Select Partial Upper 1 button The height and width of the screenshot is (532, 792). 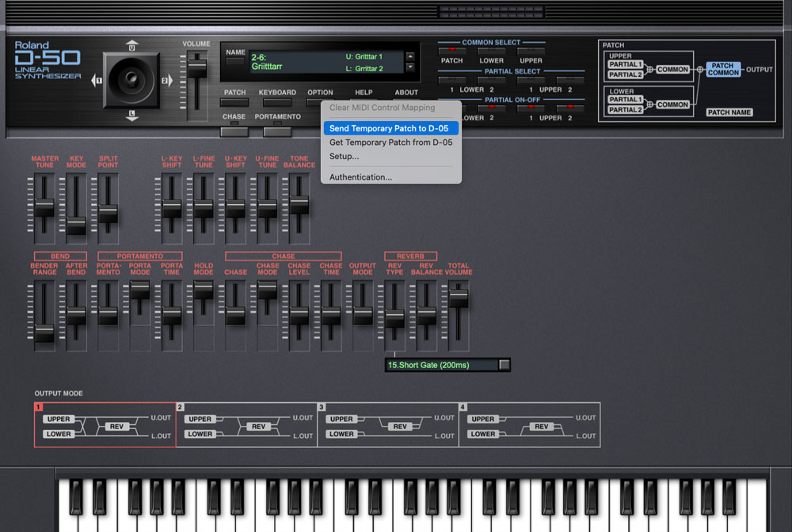pyautogui.click(x=531, y=80)
